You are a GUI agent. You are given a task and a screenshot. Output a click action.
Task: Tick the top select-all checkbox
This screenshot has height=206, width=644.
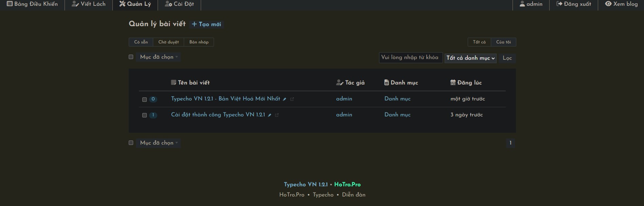click(x=131, y=57)
